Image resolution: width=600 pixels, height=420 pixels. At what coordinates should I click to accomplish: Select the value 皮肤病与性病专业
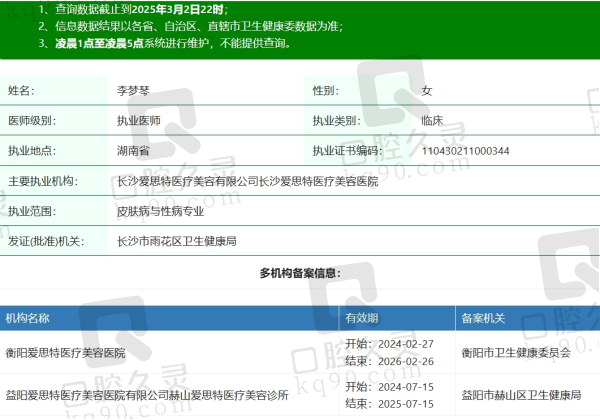160,211
